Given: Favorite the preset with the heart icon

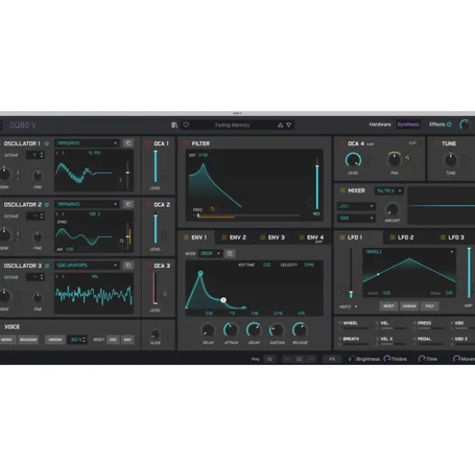Looking at the screenshot, I should 186,125.
